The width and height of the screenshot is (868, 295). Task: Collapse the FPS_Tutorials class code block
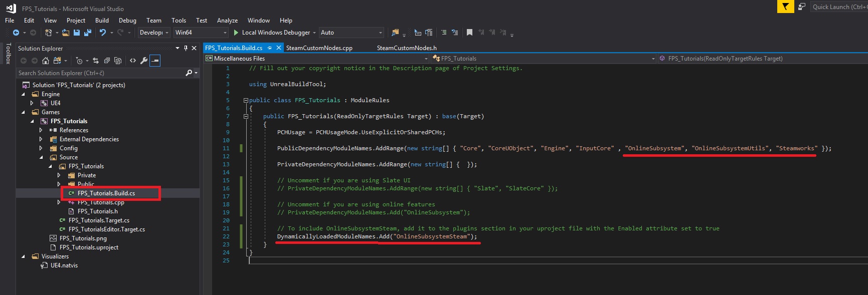(x=246, y=100)
